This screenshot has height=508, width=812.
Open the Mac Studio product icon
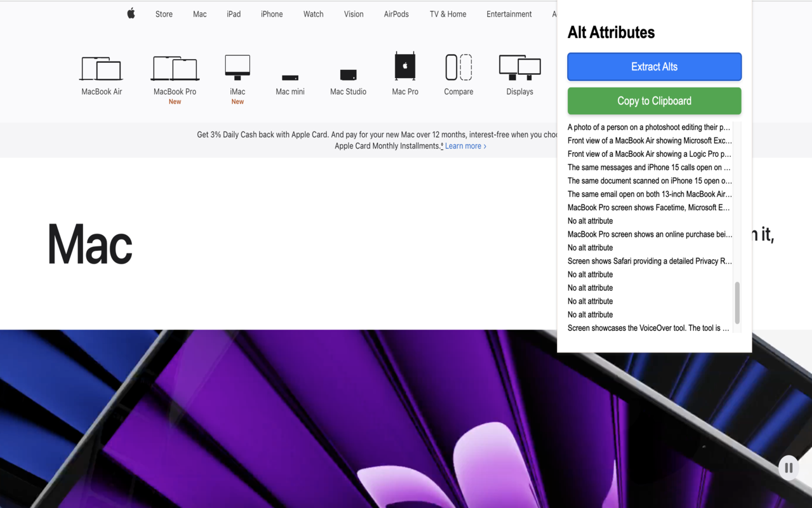click(348, 74)
